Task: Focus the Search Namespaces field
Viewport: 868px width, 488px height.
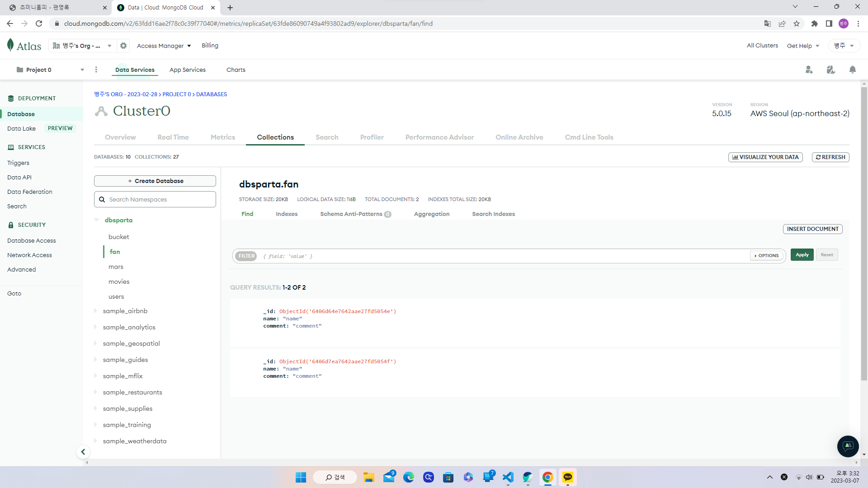Action: pyautogui.click(x=155, y=199)
